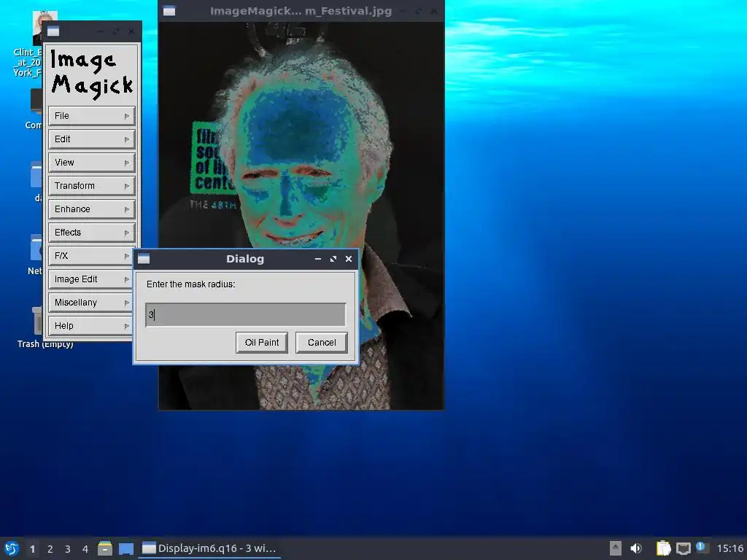Open the Miscellany menu
The image size is (747, 560).
[90, 303]
